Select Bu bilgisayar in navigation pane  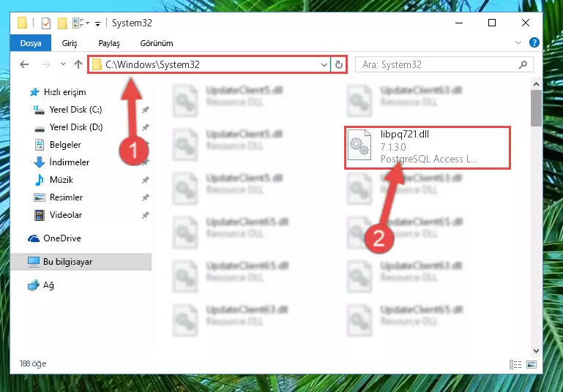81,262
